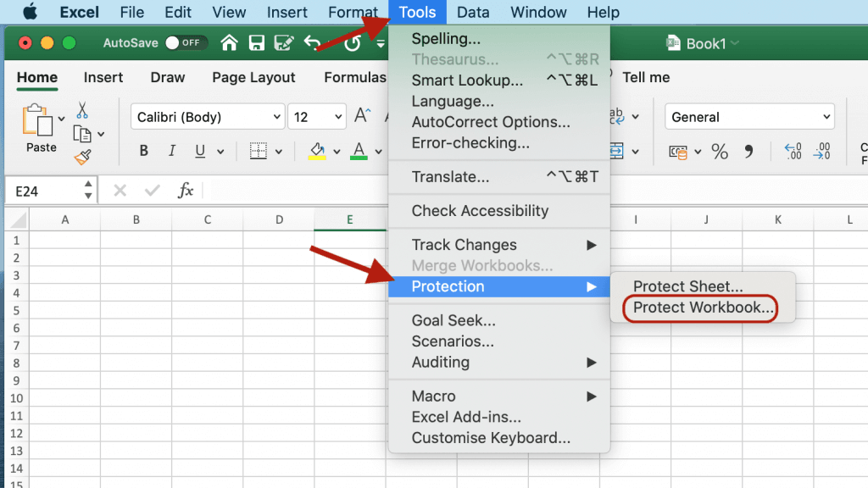
Task: Open the Calibri (Body) font dropdown
Action: 208,117
